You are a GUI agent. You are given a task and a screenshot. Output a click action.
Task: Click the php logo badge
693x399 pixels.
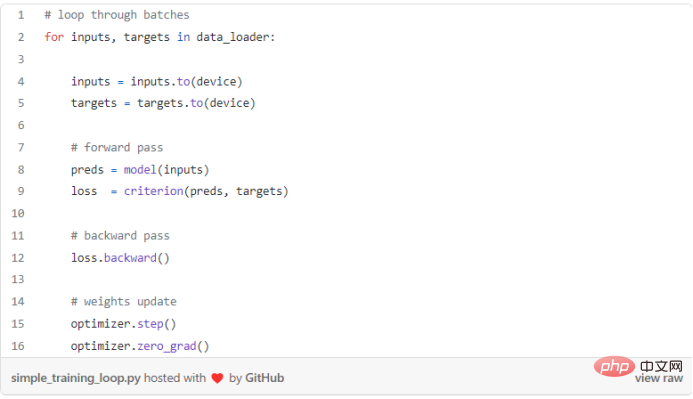click(x=614, y=366)
